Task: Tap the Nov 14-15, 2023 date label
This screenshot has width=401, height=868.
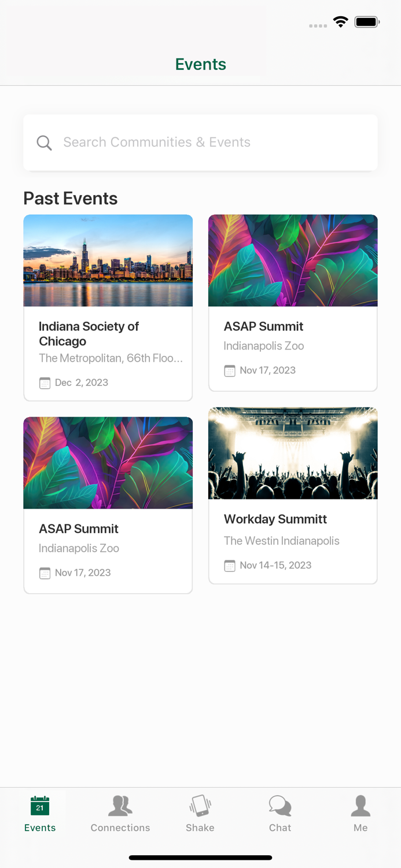Action: 275,565
